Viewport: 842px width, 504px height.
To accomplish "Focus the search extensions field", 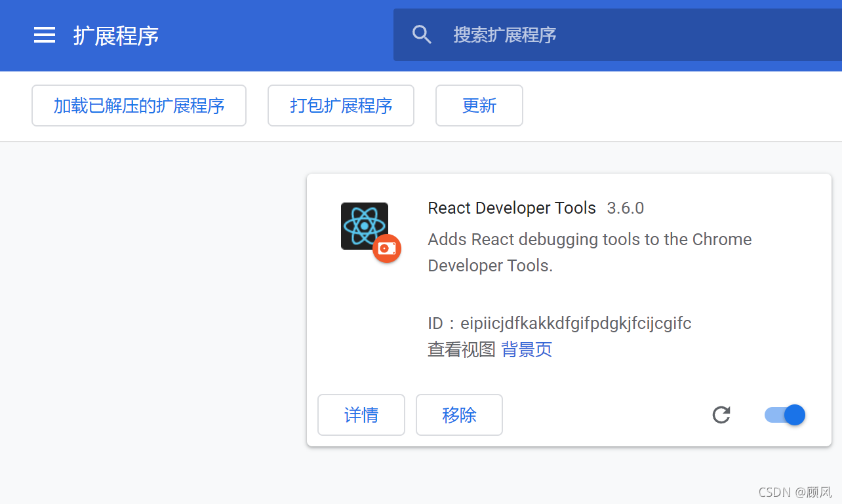I will tap(618, 35).
